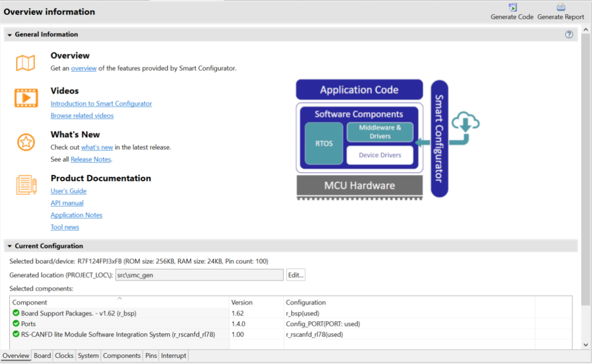Select the Ports component row
This screenshot has width=592, height=364.
tap(291, 323)
